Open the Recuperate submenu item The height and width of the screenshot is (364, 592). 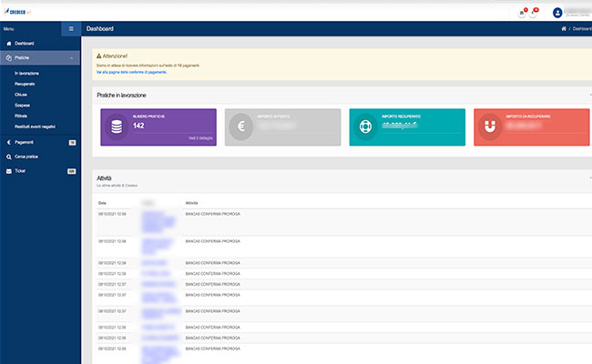(x=25, y=84)
